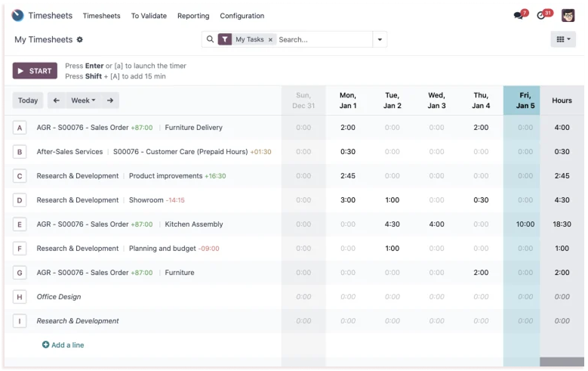The height and width of the screenshot is (371, 588).
Task: Click the search magnifier icon
Action: pos(210,39)
